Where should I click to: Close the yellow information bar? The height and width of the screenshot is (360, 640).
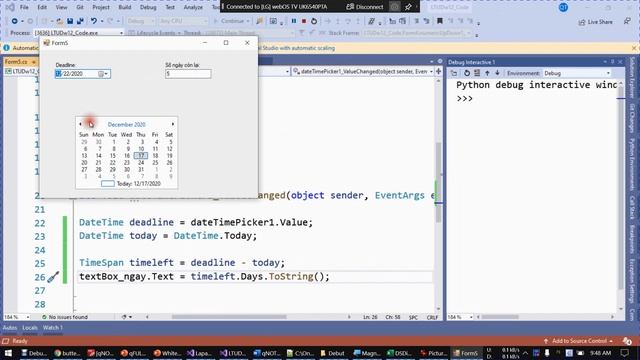click(x=634, y=48)
